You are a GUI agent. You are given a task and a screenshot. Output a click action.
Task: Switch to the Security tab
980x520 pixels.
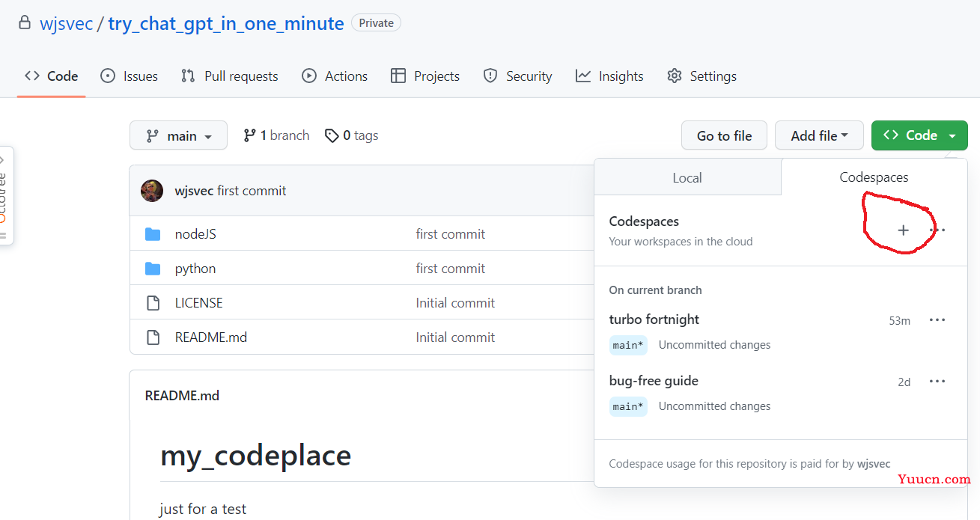(x=517, y=76)
